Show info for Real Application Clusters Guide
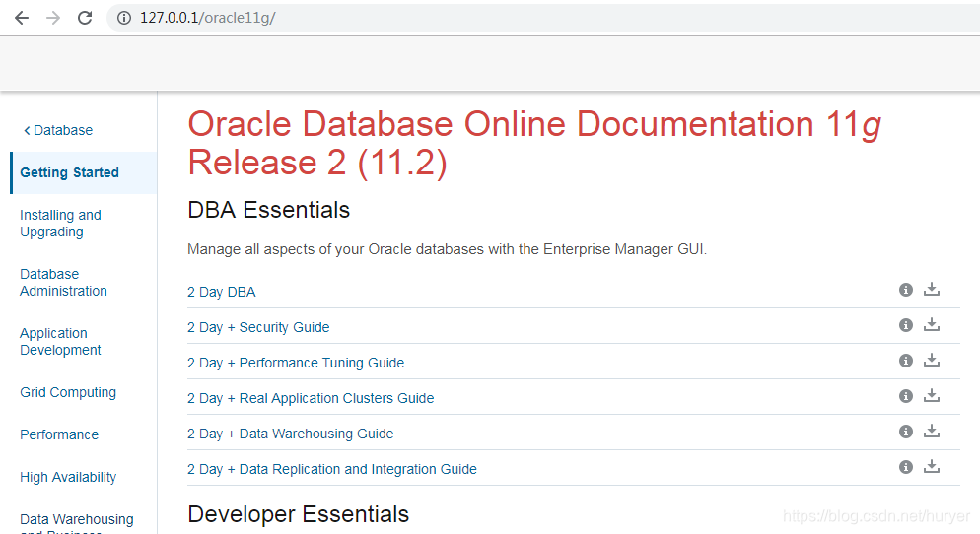This screenshot has height=534, width=980. point(906,397)
